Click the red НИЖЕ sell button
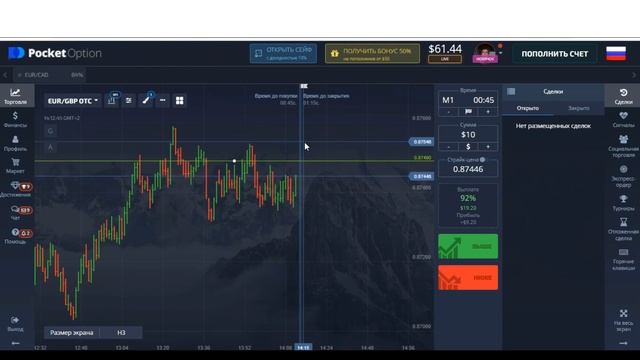640x360 pixels. 468,278
